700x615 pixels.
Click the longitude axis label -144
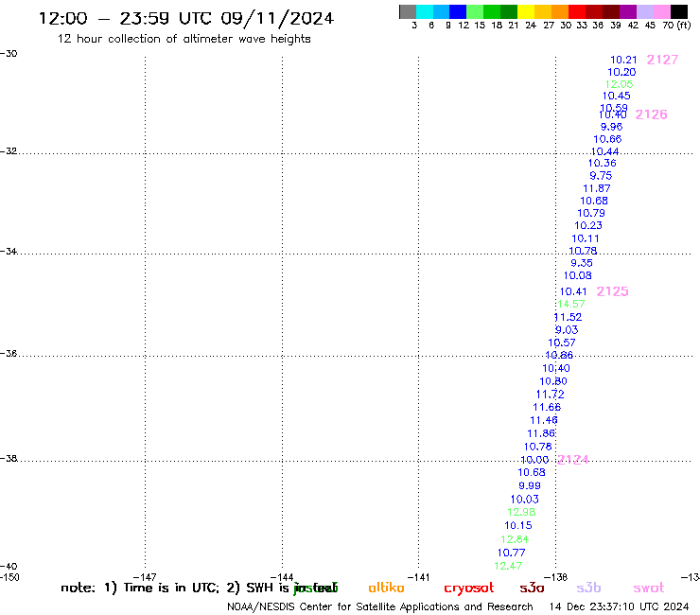282,577
